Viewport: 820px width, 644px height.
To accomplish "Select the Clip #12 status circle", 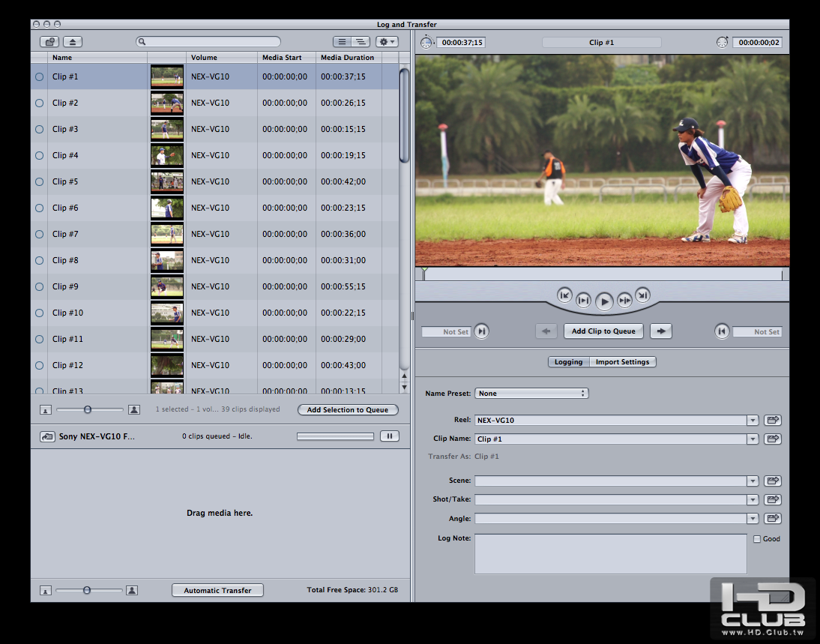I will point(39,366).
